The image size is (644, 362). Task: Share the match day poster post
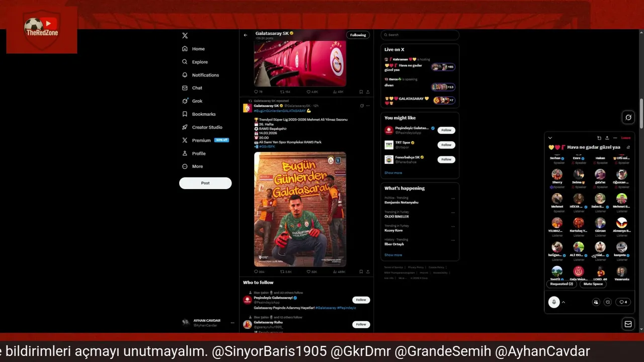point(368,271)
